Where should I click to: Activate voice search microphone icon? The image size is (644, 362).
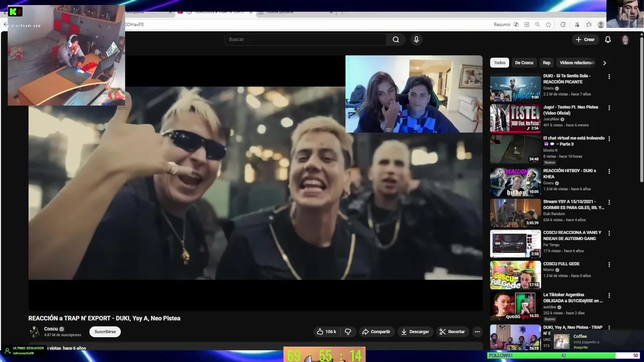416,39
